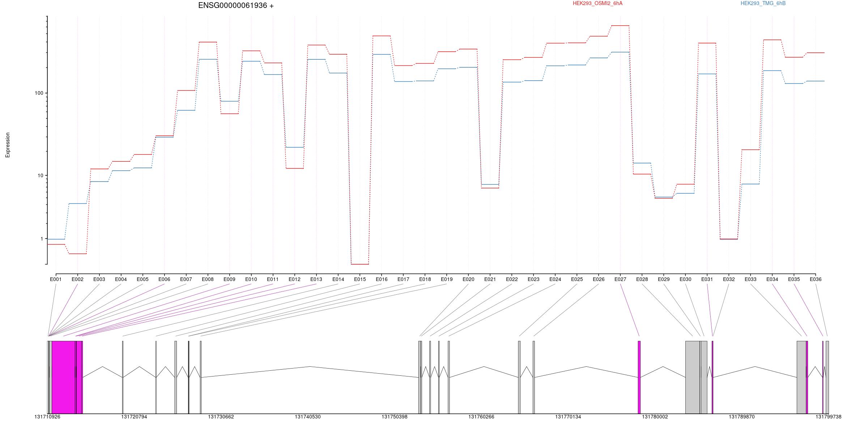Viewport: 868px width, 434px height.
Task: Click exon label E026
Action: (599, 279)
